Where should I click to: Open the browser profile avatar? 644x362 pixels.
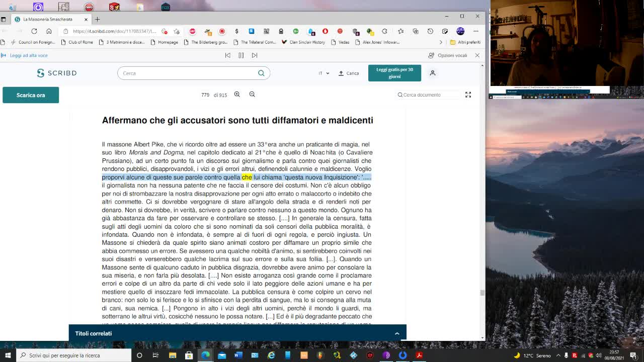tap(460, 31)
